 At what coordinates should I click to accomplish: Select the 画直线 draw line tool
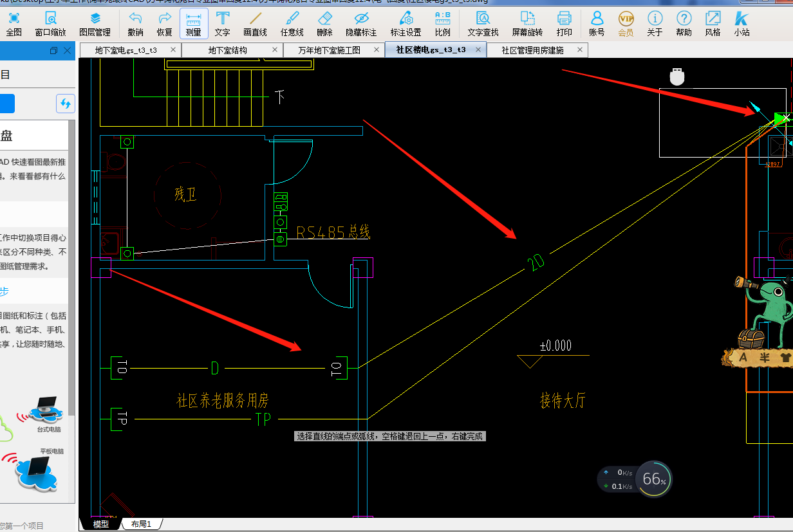click(x=256, y=24)
